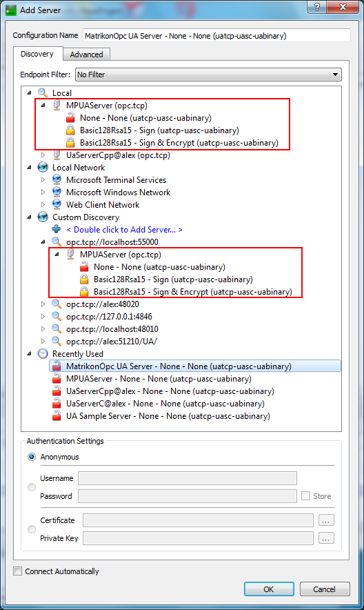Click the Password input field
Screen dimensions: 364x610
(x=188, y=496)
